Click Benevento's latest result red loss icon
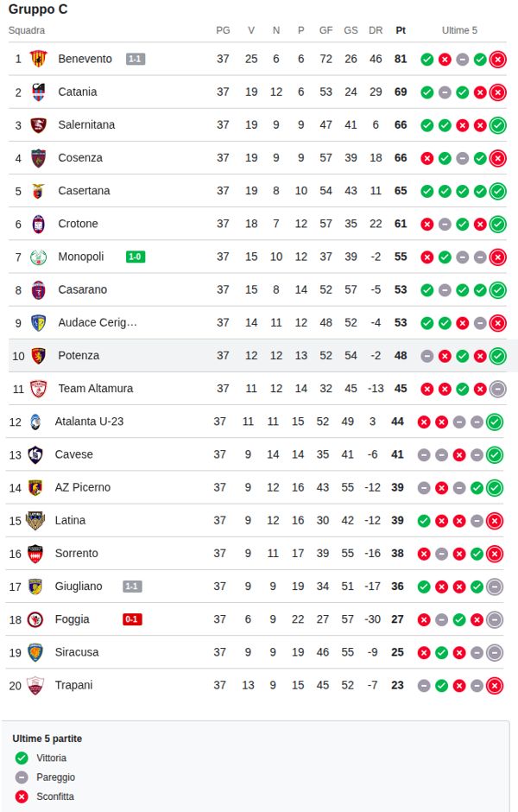This screenshot has height=812, width=518. click(497, 60)
